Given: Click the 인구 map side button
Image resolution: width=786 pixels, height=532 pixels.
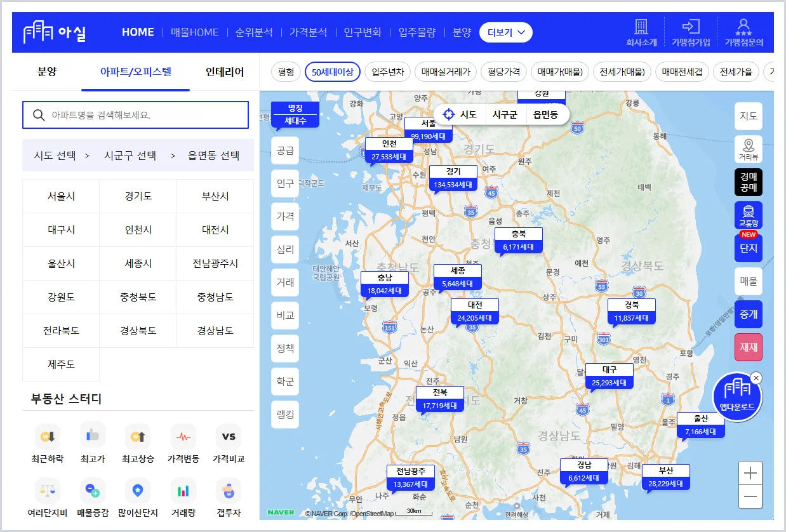Looking at the screenshot, I should [285, 183].
